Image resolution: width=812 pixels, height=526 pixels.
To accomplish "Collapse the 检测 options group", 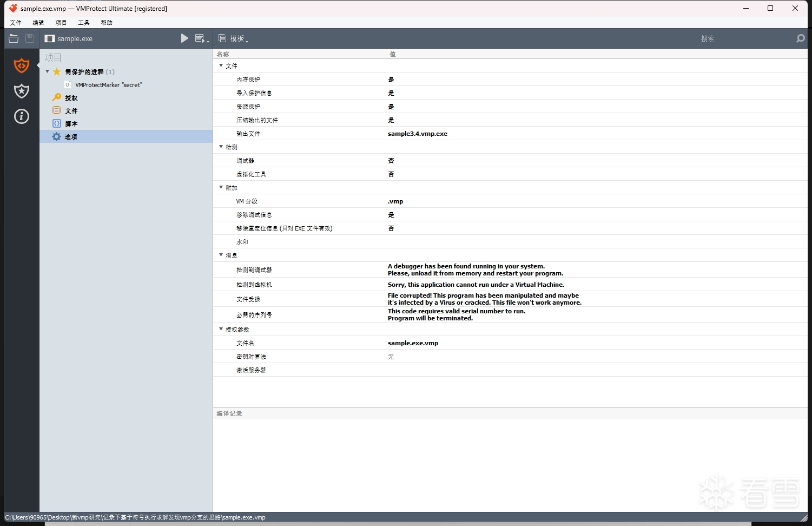I will tap(221, 147).
